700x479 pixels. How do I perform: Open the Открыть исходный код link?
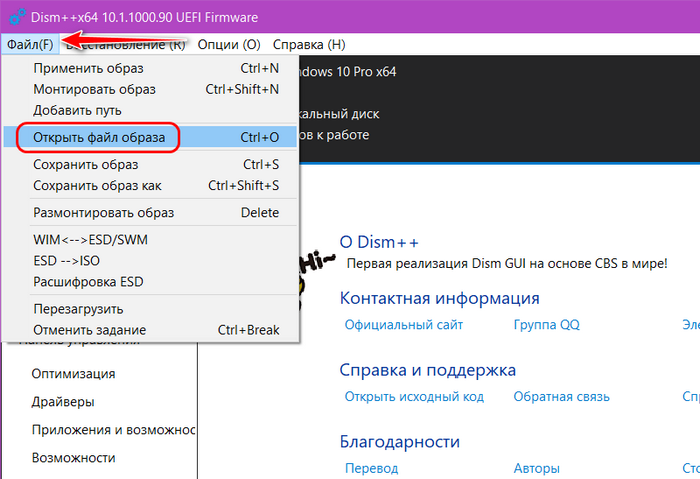414,397
